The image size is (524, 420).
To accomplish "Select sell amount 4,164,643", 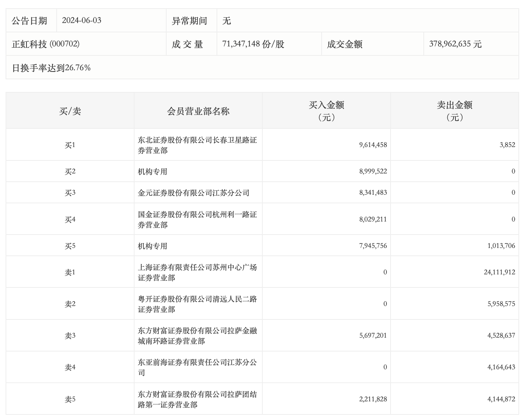I will coord(501,367).
